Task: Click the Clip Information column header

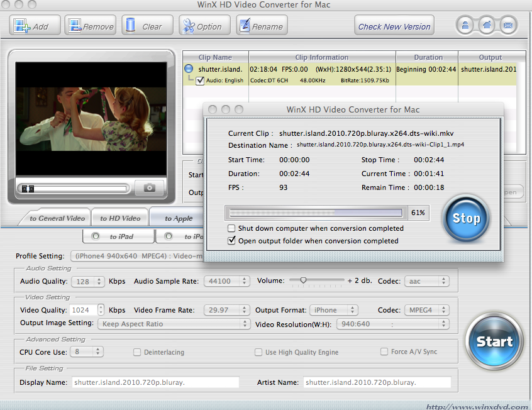Action: pyautogui.click(x=322, y=57)
